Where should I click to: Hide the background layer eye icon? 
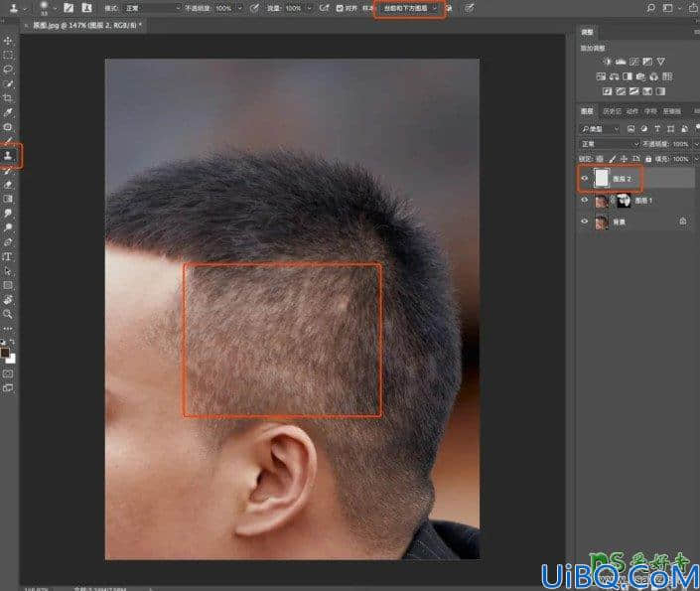pyautogui.click(x=585, y=222)
